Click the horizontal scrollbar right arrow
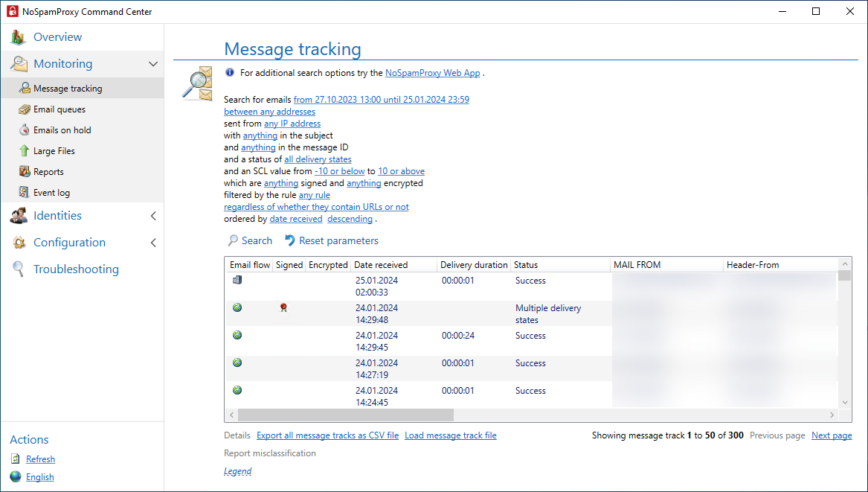 tap(832, 415)
